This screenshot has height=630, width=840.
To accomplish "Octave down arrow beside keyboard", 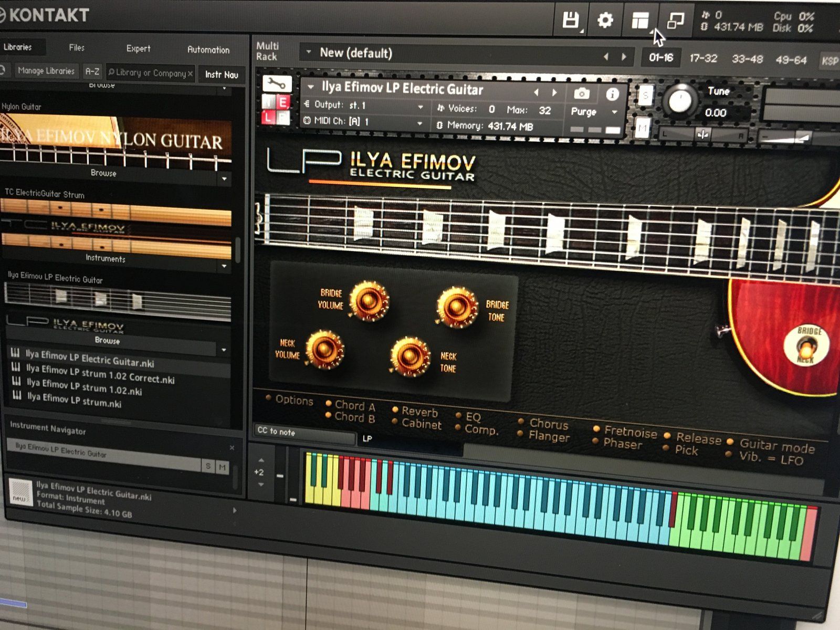I will pos(261,484).
